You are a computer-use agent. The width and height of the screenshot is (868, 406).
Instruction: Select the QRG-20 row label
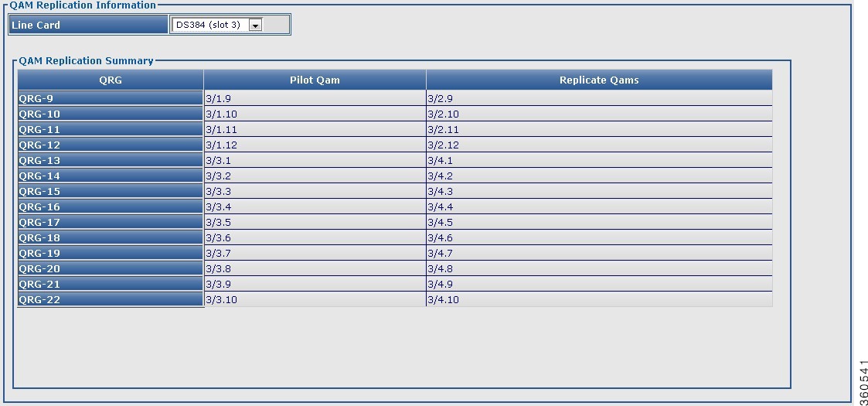111,269
